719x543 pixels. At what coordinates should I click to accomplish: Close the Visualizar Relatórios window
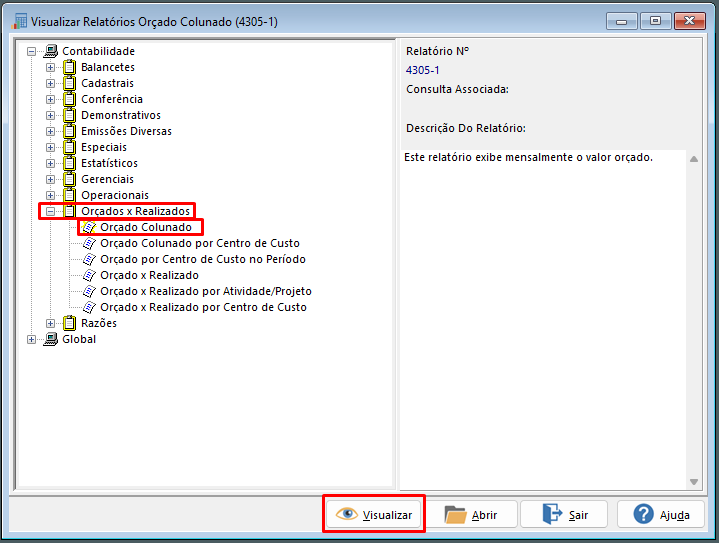pyautogui.click(x=689, y=21)
